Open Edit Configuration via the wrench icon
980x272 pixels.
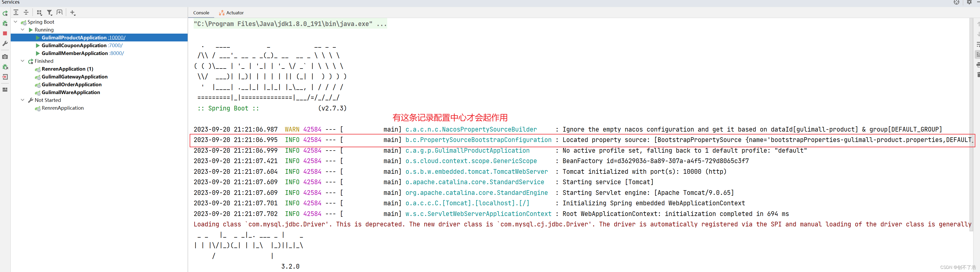(x=5, y=44)
